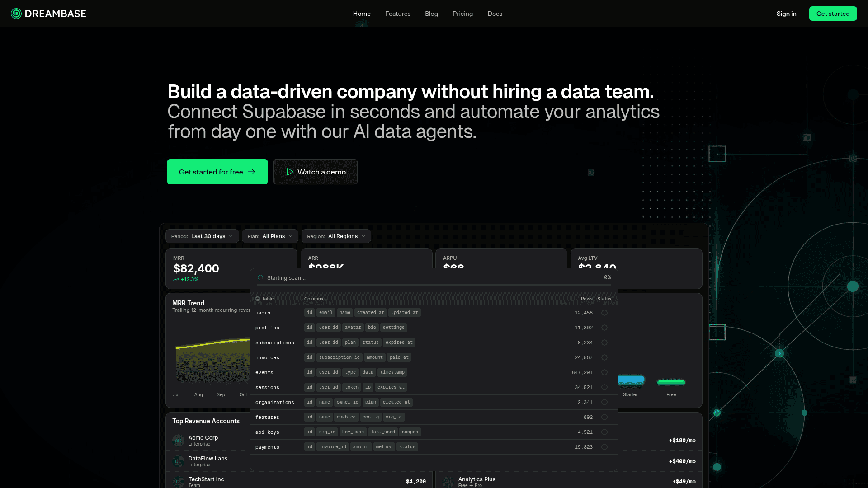The image size is (868, 488).
Task: Select the subscriptions table name
Action: tap(274, 343)
